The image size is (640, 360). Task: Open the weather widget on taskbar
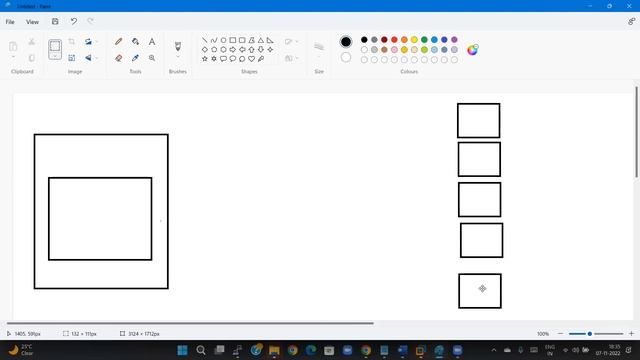21,350
